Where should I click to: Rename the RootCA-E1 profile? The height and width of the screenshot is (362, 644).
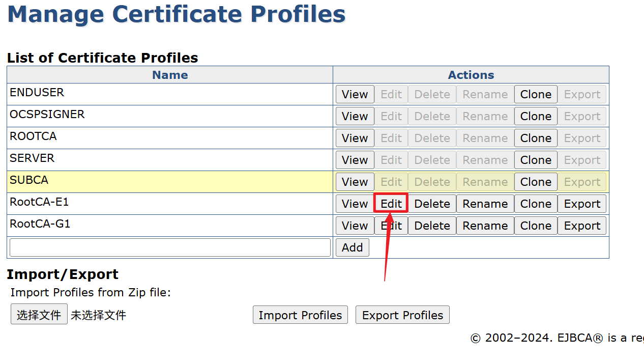485,204
